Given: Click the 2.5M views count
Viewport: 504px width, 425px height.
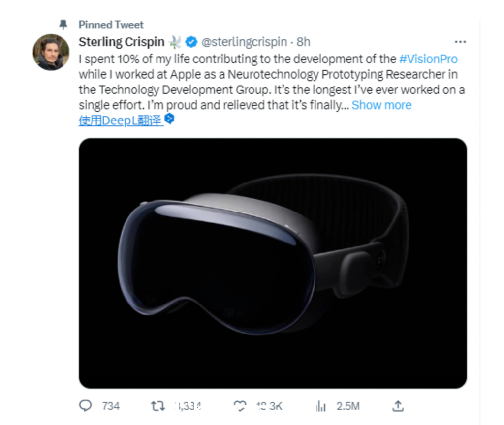Looking at the screenshot, I should (348, 406).
